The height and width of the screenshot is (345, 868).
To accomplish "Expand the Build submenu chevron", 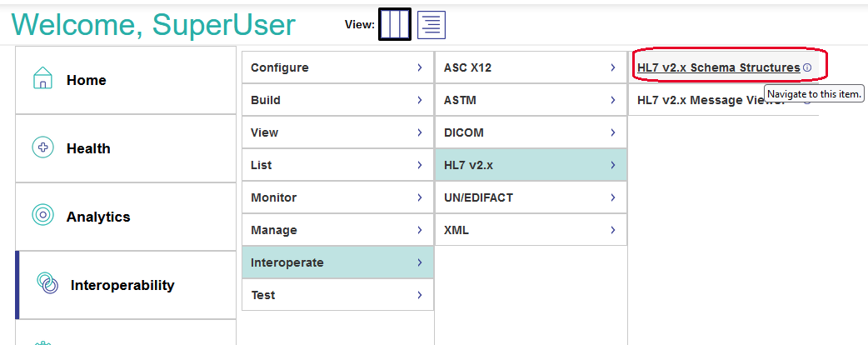I will (x=420, y=100).
